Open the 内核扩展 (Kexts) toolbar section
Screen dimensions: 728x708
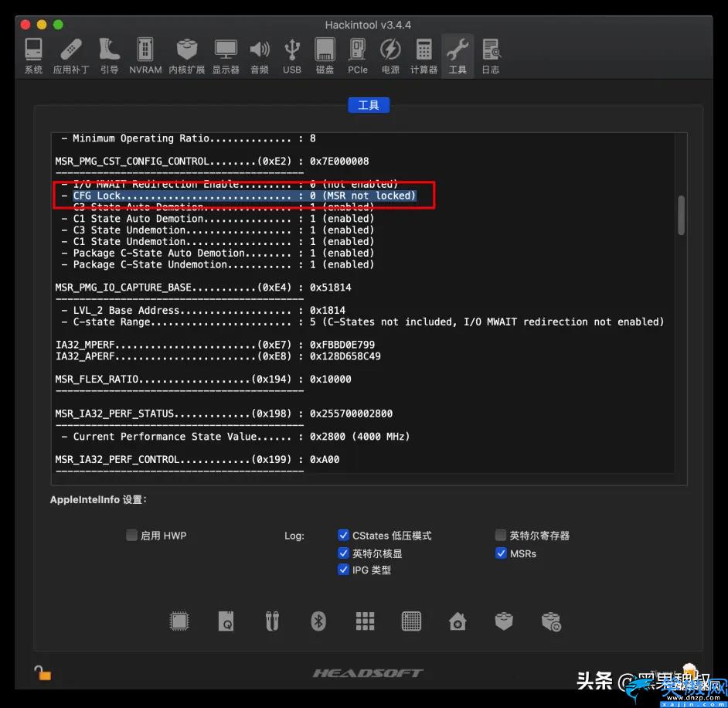pyautogui.click(x=187, y=56)
